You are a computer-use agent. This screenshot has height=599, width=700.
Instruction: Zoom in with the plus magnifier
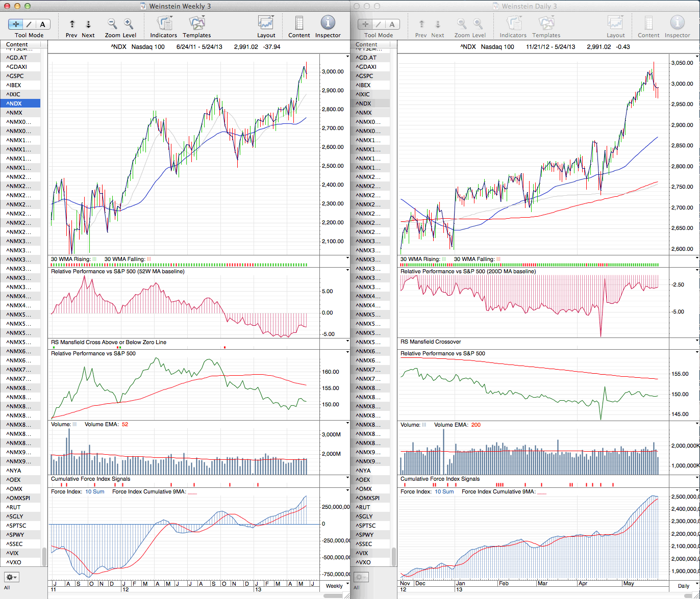[x=129, y=23]
